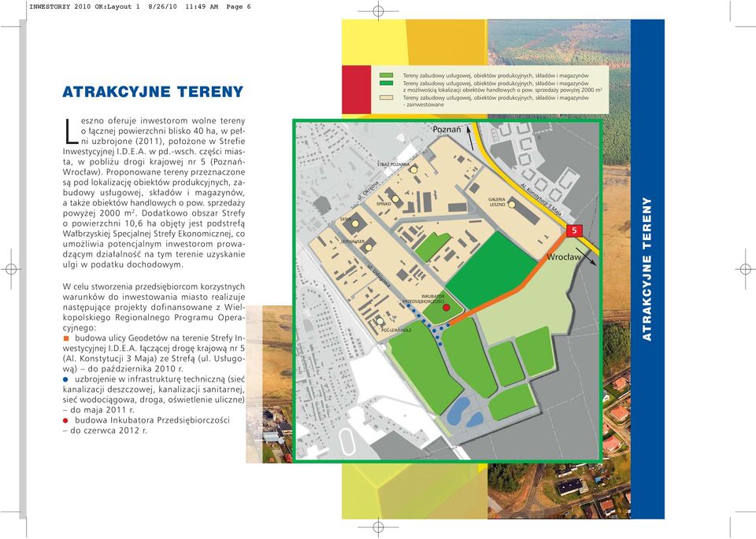The height and width of the screenshot is (539, 756).
Task: Select the dark green legend swatch
Action: click(386, 83)
